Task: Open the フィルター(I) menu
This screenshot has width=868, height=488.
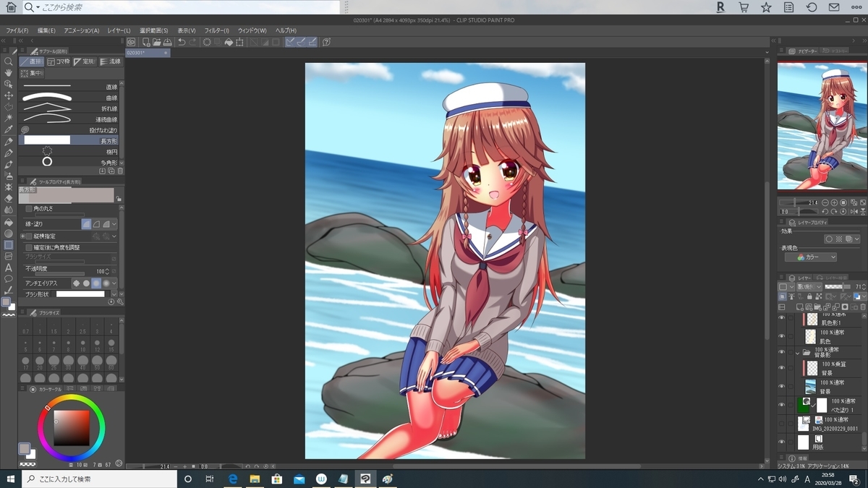Action: click(216, 30)
